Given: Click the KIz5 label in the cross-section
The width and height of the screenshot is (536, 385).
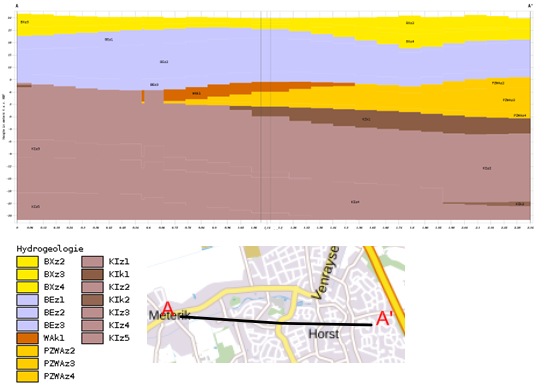Looking at the screenshot, I should pos(36,207).
